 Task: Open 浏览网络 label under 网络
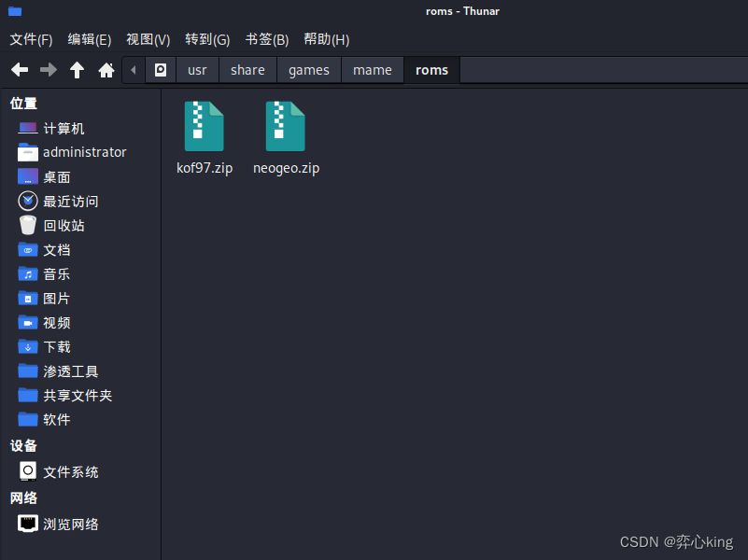(71, 525)
